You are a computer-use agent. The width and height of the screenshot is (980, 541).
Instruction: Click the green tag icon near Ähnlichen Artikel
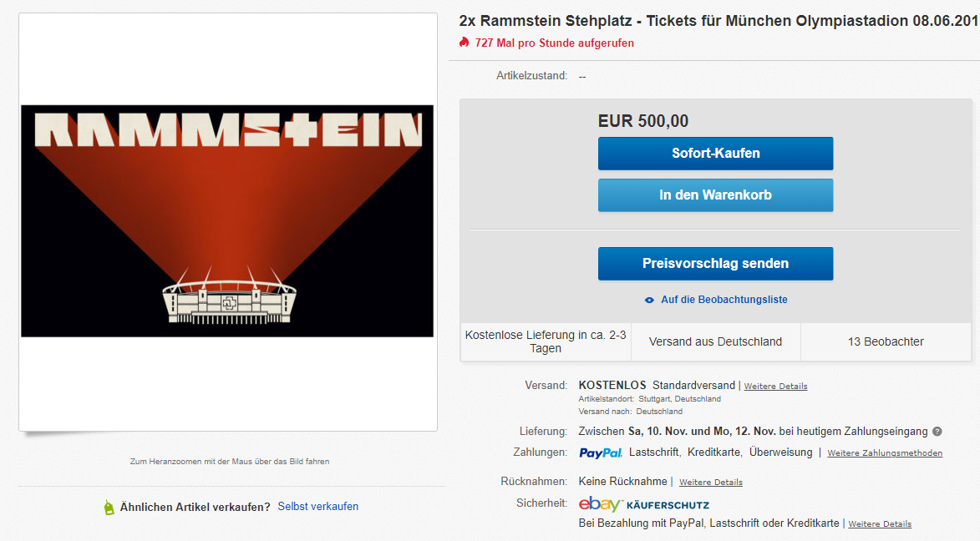tap(109, 507)
